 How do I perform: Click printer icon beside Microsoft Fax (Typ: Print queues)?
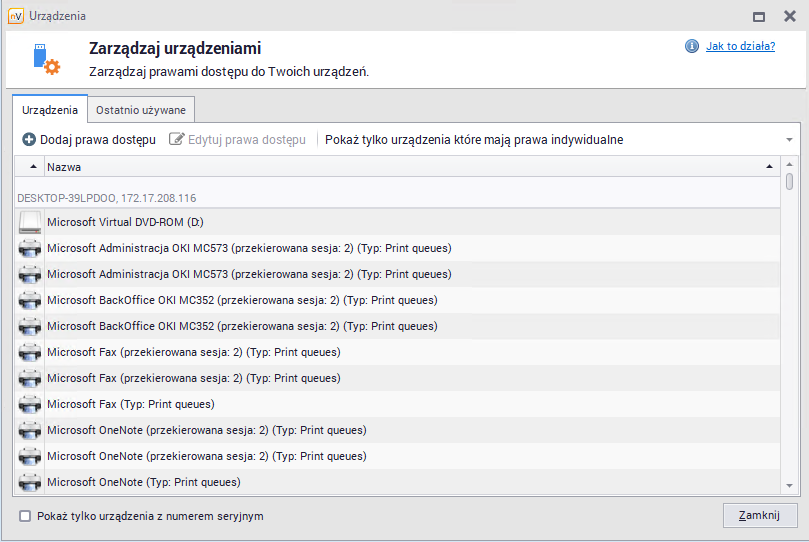[30, 404]
